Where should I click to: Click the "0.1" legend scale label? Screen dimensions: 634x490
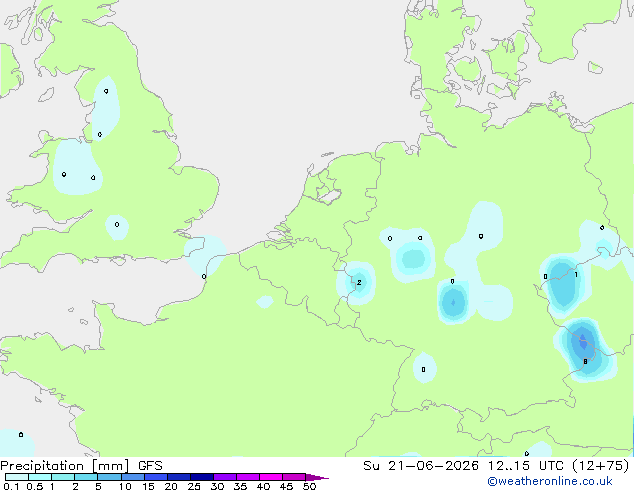tap(11, 486)
